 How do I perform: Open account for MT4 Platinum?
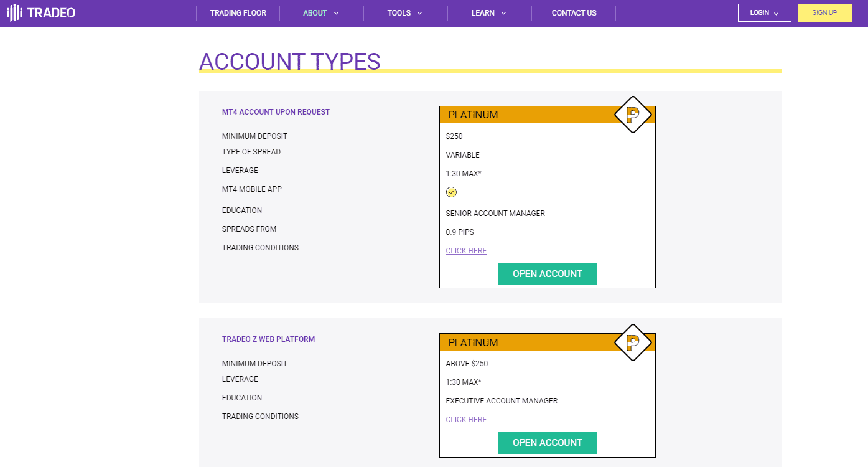(547, 274)
